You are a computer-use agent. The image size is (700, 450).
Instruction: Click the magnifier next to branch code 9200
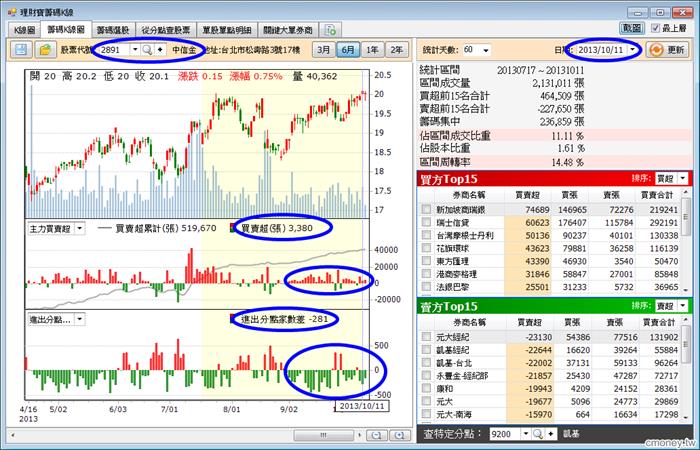click(x=538, y=433)
